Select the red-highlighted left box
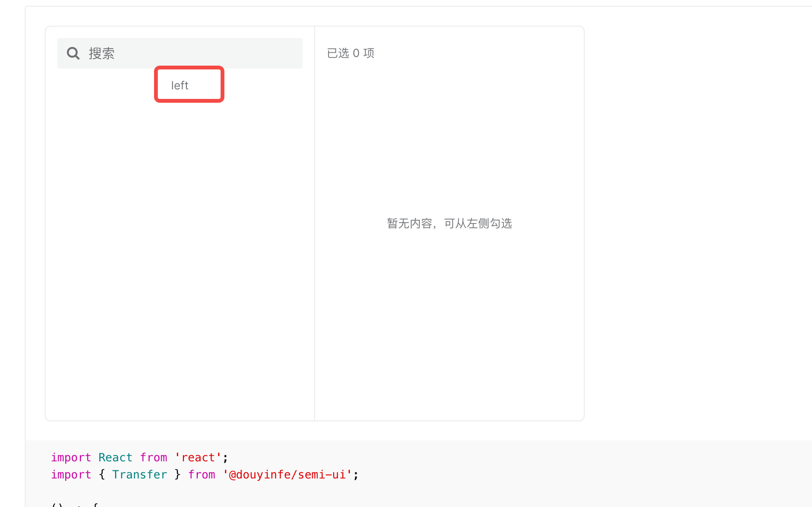This screenshot has height=507, width=812. (x=189, y=85)
